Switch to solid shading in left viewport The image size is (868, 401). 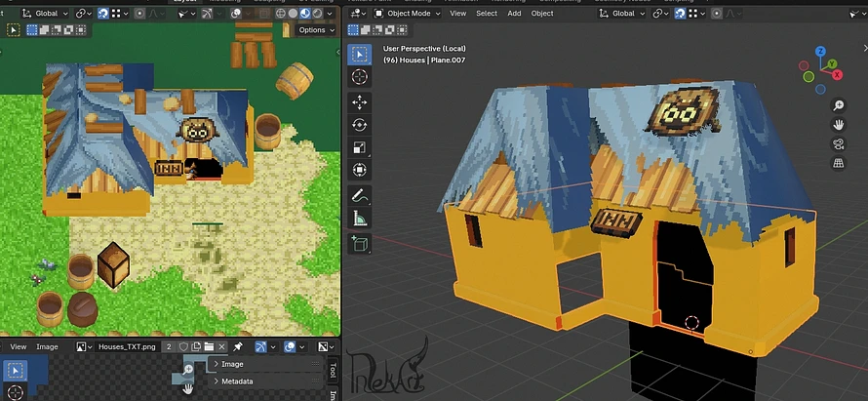click(293, 14)
